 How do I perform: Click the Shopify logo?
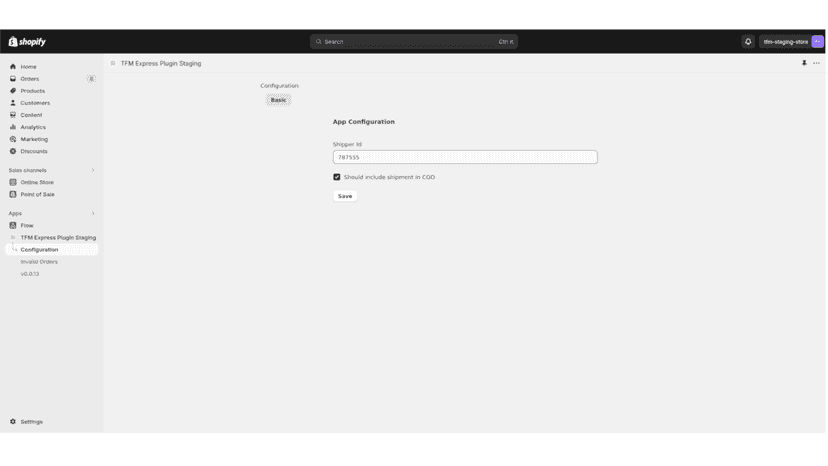(27, 42)
